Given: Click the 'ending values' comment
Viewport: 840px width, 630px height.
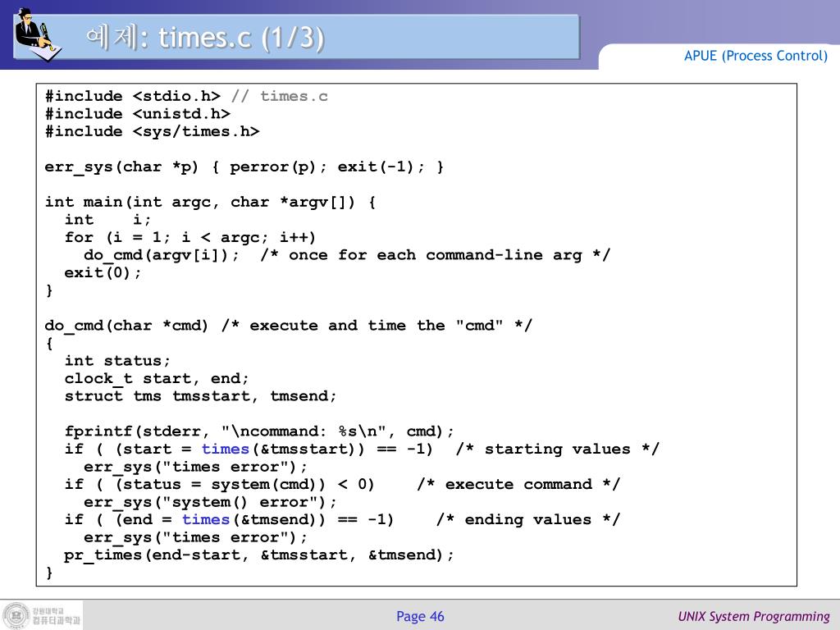Looking at the screenshot, I should [x=528, y=519].
